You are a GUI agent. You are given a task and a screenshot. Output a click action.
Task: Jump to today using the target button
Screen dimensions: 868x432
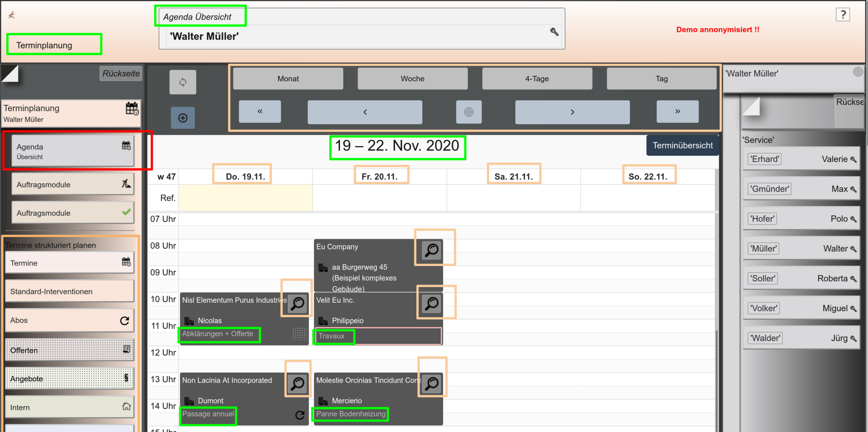pos(469,112)
